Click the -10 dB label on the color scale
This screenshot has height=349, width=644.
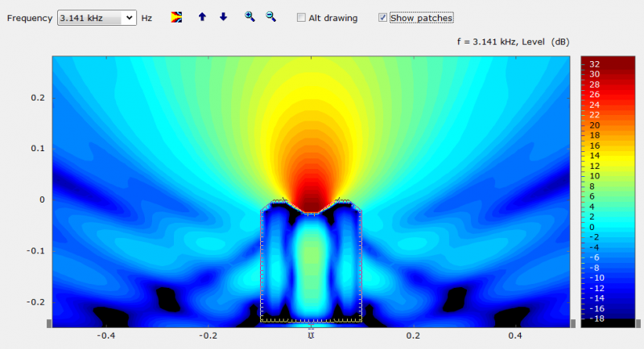tap(597, 278)
